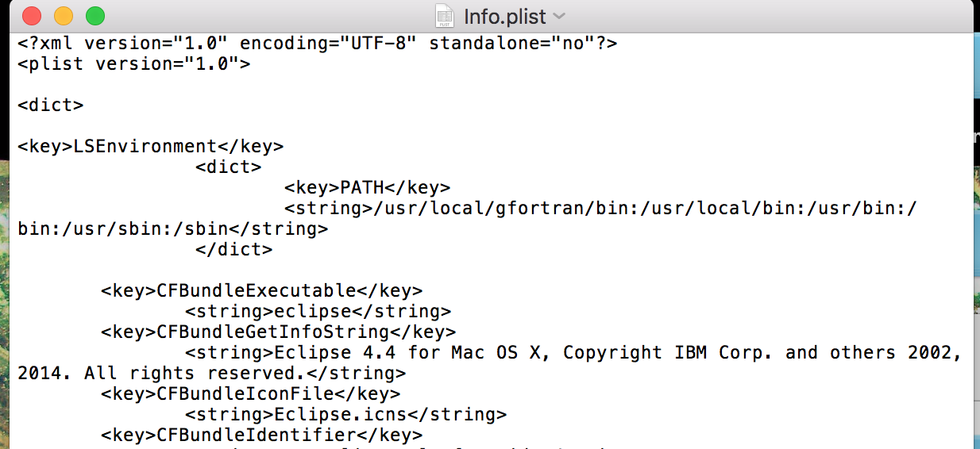Open the Info.plist title dropdown chevron
The width and height of the screenshot is (980, 449).
(x=559, y=17)
